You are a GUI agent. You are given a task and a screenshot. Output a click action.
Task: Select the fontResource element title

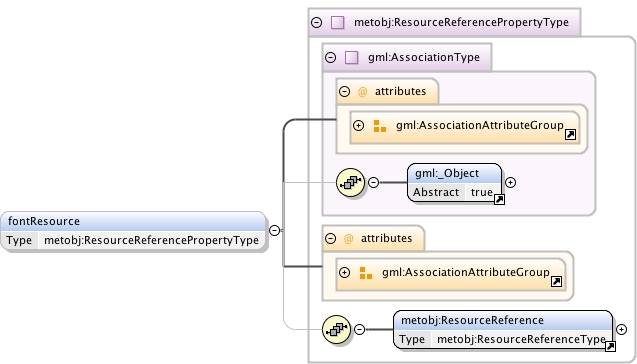(44, 221)
